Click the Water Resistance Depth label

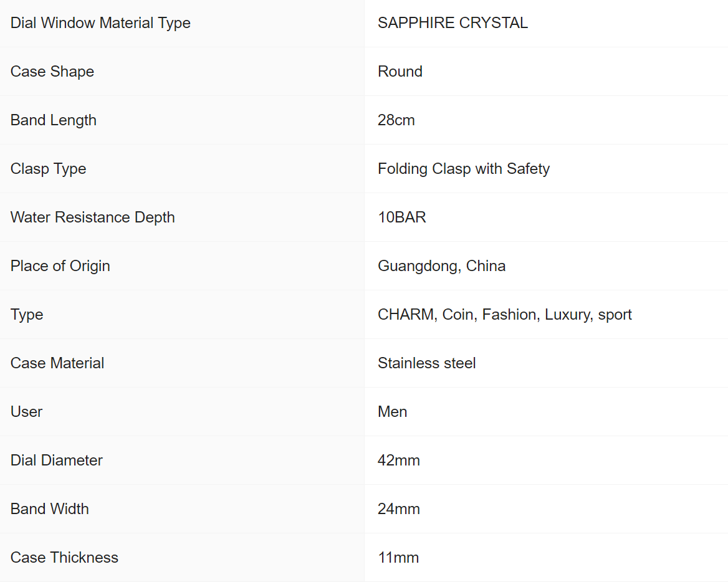pyautogui.click(x=93, y=217)
